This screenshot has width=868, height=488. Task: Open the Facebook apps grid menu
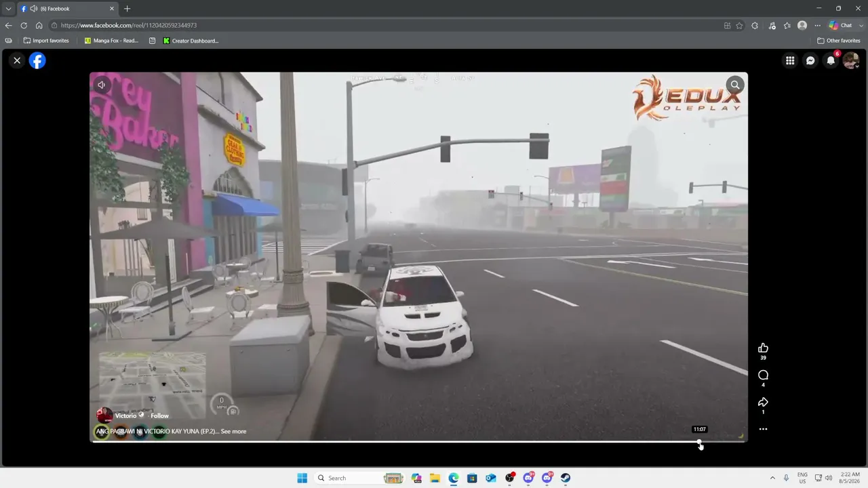[x=790, y=60]
